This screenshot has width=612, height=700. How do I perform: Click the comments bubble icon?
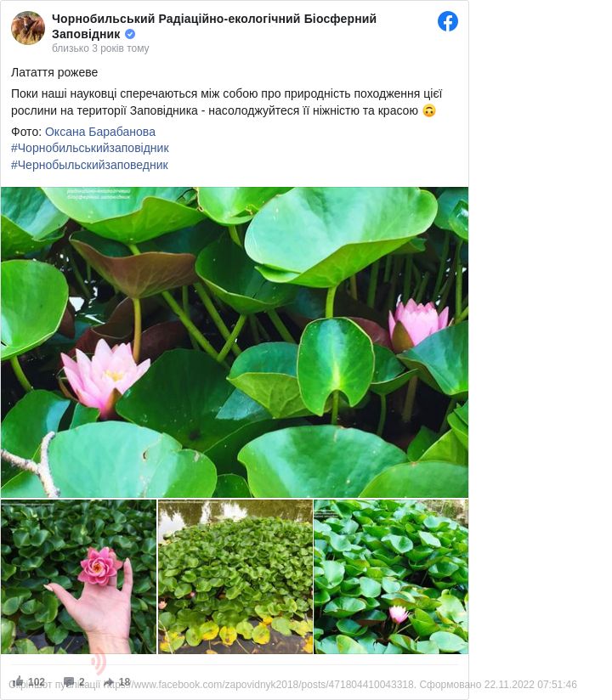click(69, 681)
